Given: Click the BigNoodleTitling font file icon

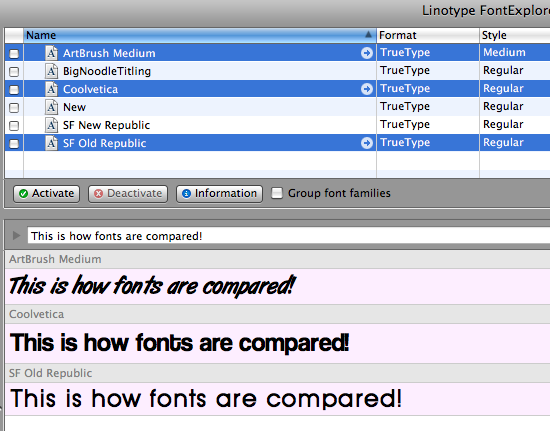Looking at the screenshot, I should pyautogui.click(x=52, y=71).
